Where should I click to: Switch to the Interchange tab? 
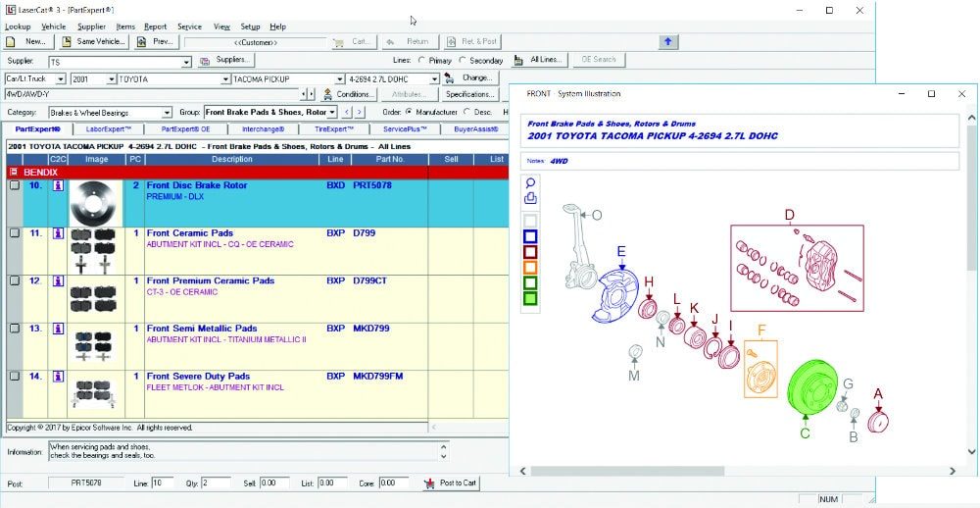(x=263, y=129)
